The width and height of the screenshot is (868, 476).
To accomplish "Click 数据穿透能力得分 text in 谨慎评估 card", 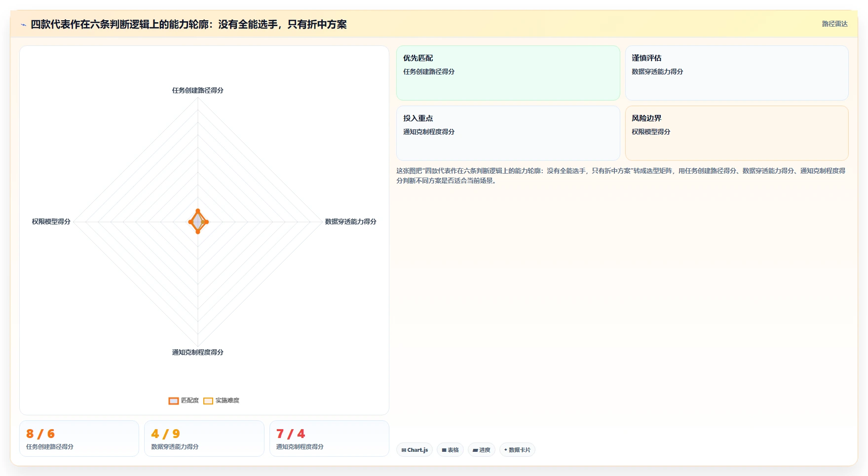I will 657,72.
